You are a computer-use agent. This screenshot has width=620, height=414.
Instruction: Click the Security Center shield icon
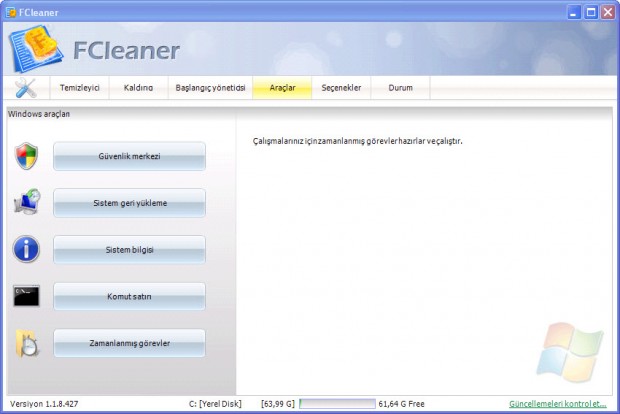tap(26, 156)
